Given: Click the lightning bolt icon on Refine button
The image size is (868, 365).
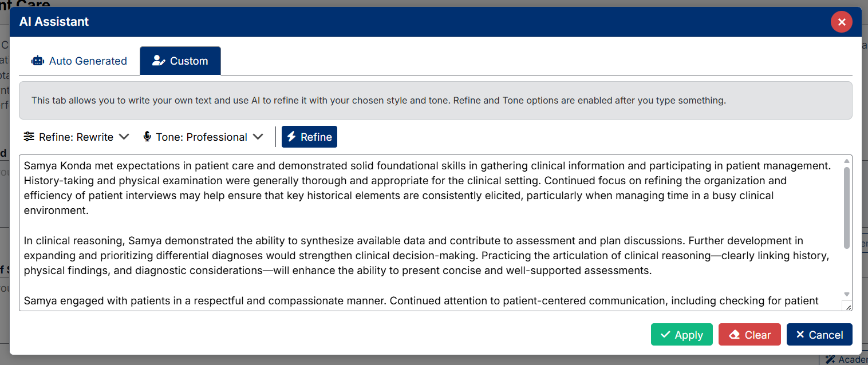Looking at the screenshot, I should pos(291,137).
